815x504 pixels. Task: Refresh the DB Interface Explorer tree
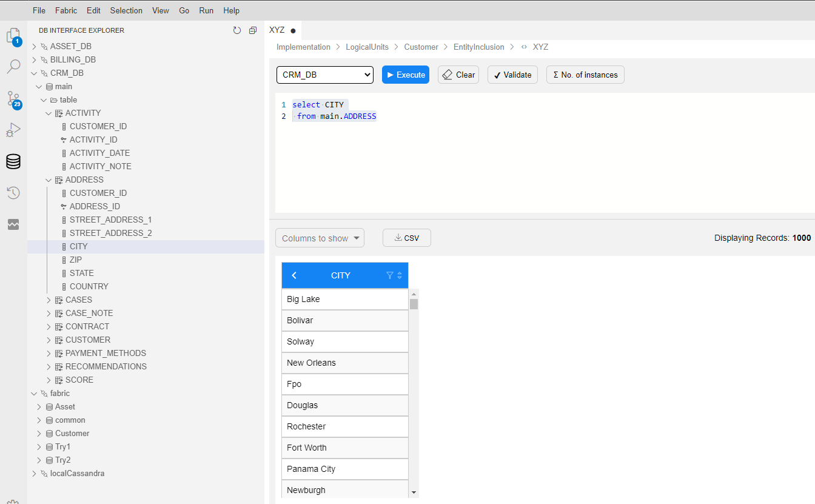(237, 30)
